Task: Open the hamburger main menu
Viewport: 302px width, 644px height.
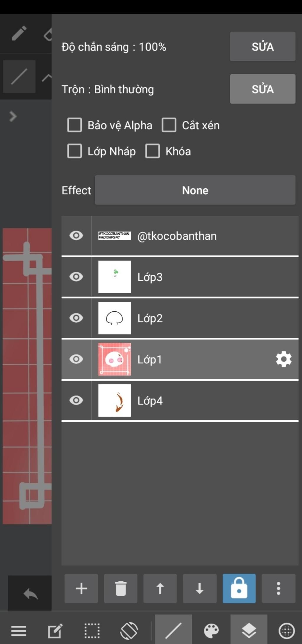Action: (x=19, y=631)
